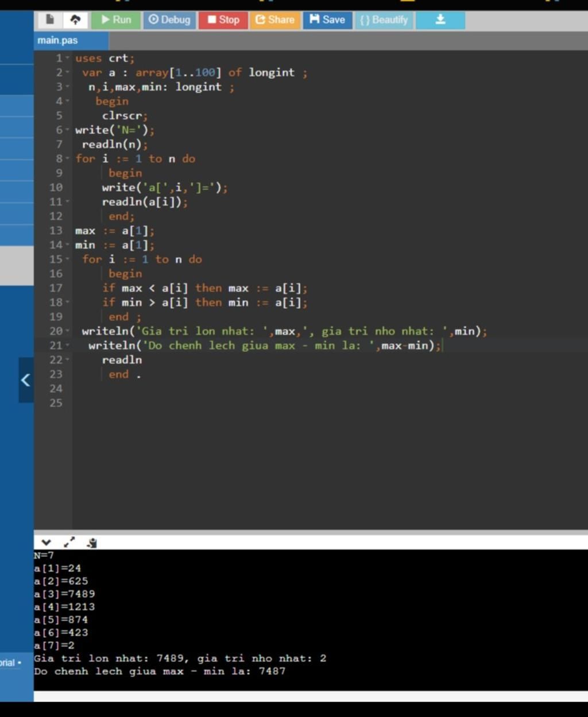Stop the running program
The width and height of the screenshot is (588, 717).
click(x=223, y=20)
